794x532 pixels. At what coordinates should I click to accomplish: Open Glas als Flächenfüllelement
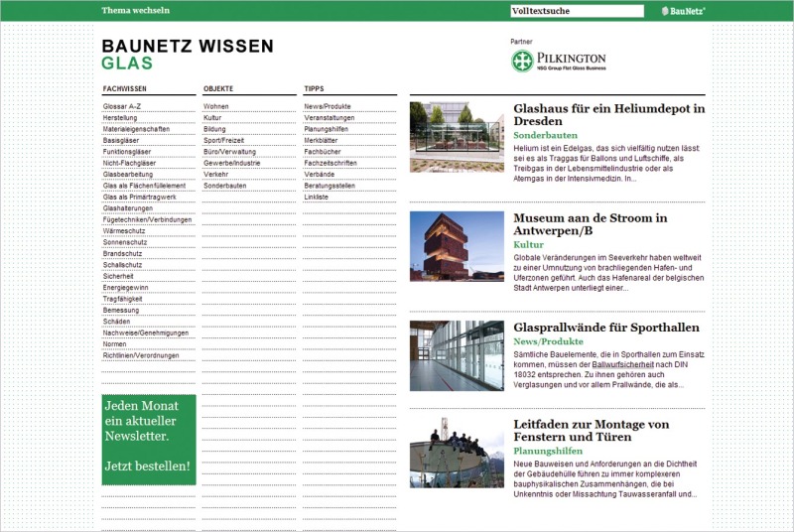(x=144, y=186)
